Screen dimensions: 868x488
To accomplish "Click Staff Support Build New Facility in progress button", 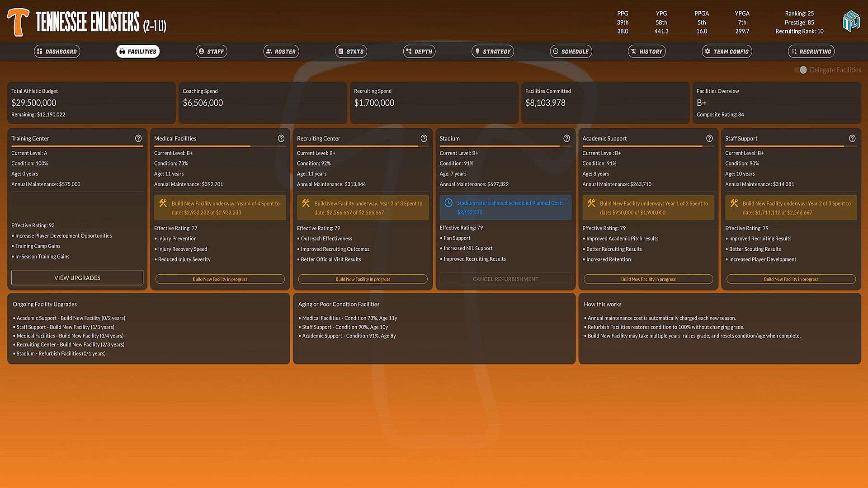I will coord(791,279).
